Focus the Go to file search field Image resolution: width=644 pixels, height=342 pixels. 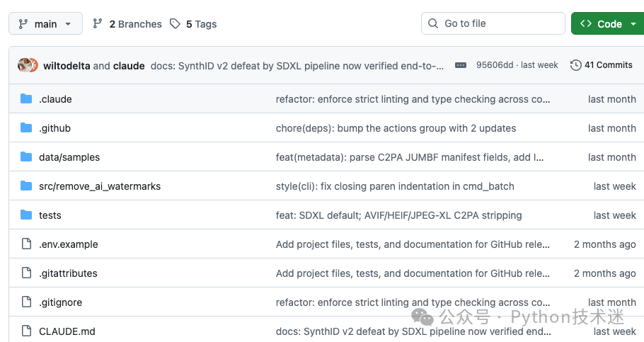493,23
